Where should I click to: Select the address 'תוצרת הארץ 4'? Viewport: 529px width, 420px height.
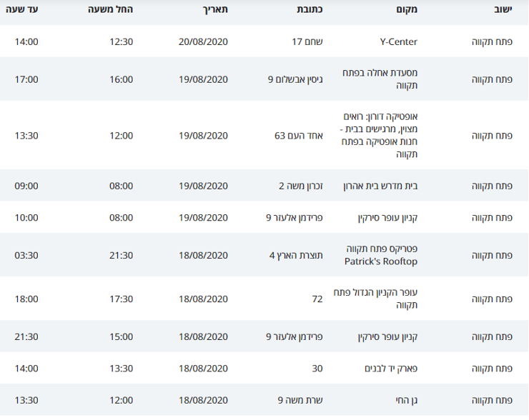[296, 256]
